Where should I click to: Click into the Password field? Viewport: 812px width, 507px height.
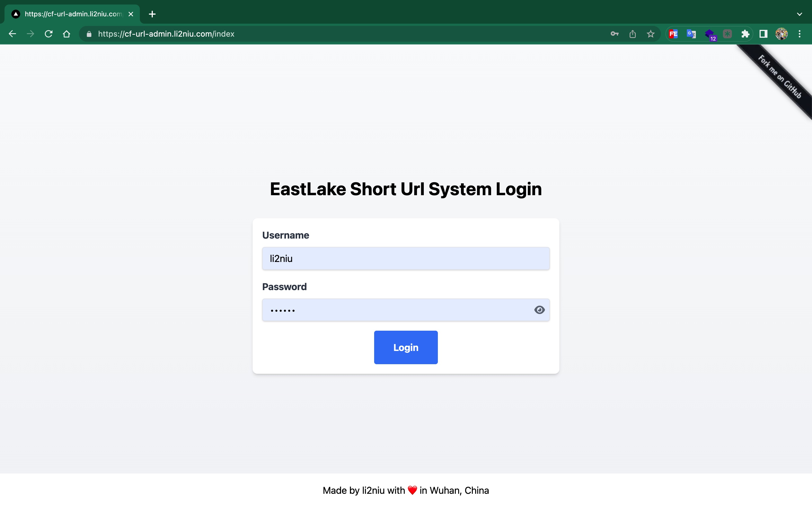[x=396, y=310]
